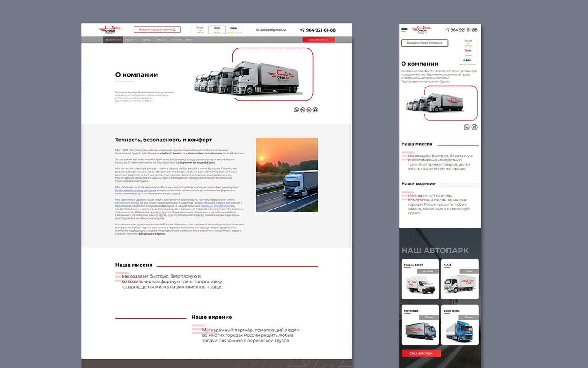Screen dimensions: 588x368
Task: Click the 3085806@mail.ru email link
Action: [x=271, y=30]
